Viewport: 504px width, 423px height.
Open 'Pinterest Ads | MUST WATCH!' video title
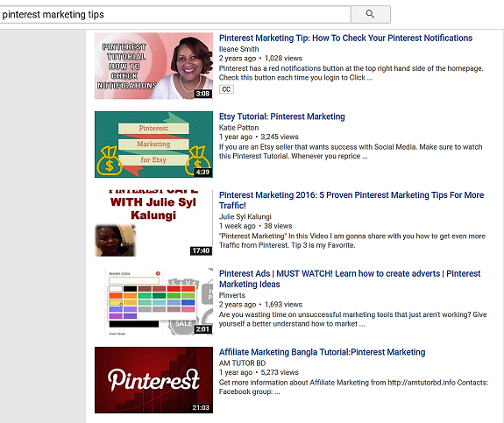click(350, 278)
